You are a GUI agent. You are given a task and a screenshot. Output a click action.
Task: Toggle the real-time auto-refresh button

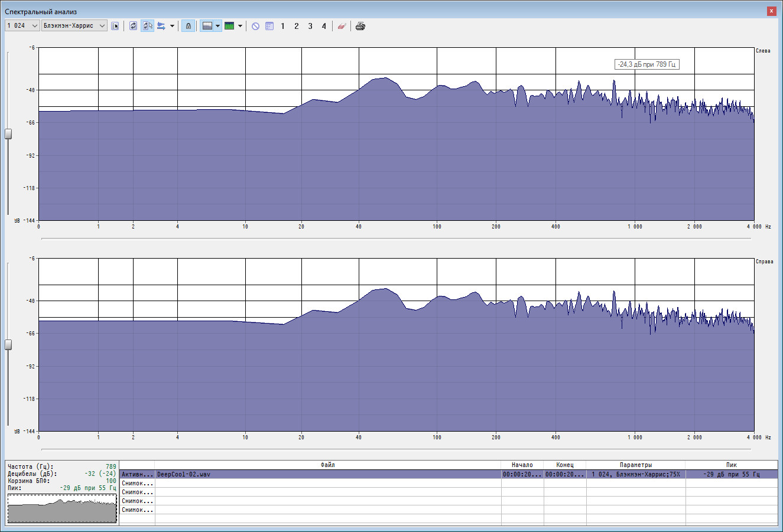click(147, 26)
